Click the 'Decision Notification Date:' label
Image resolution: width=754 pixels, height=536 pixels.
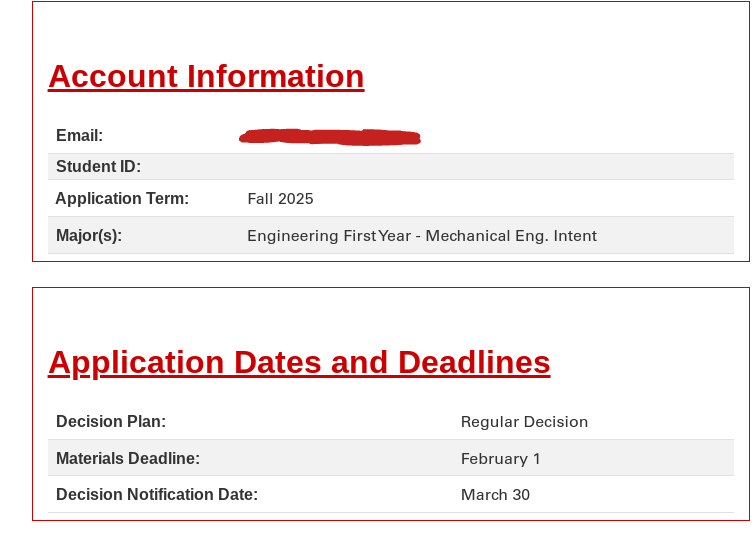[157, 495]
